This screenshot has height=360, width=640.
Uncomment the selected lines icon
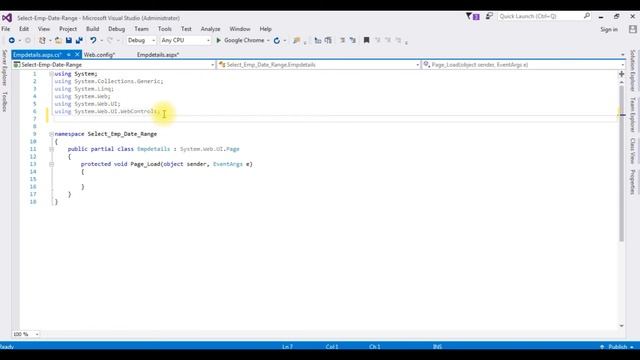click(353, 40)
